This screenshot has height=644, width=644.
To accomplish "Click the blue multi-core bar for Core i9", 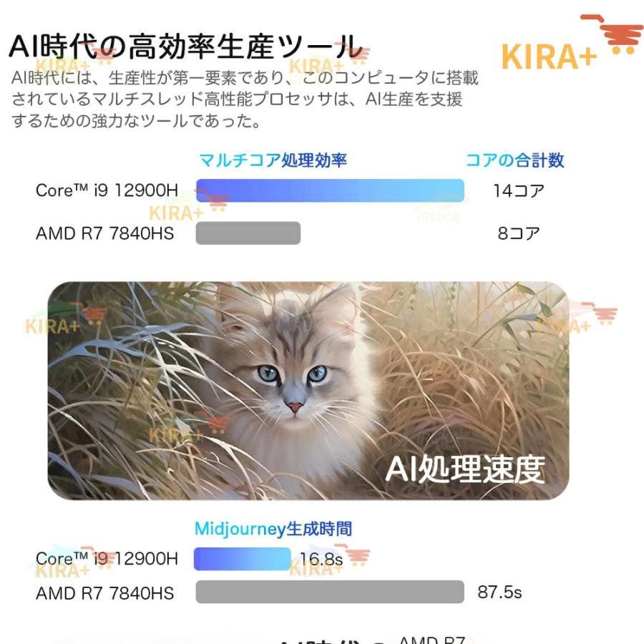I will pyautogui.click(x=329, y=190).
